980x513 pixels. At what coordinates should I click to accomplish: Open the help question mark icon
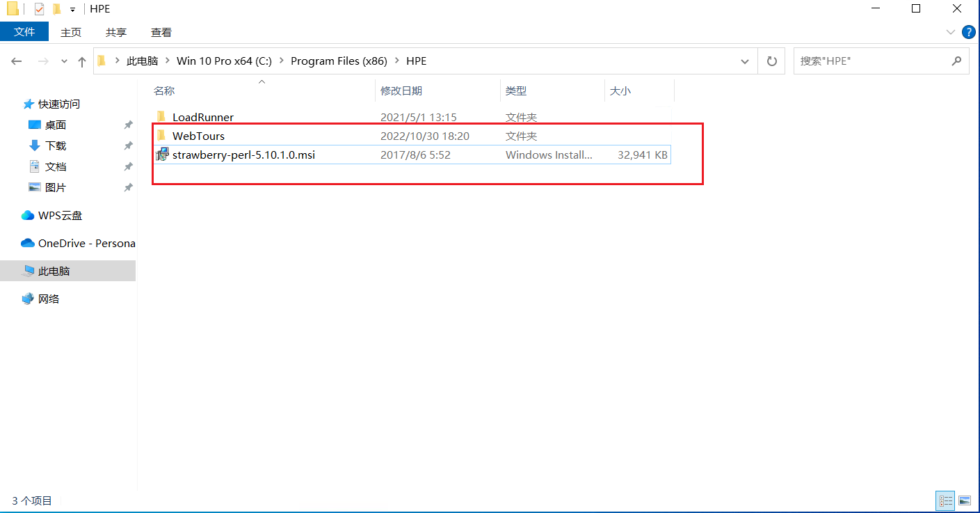(x=968, y=32)
